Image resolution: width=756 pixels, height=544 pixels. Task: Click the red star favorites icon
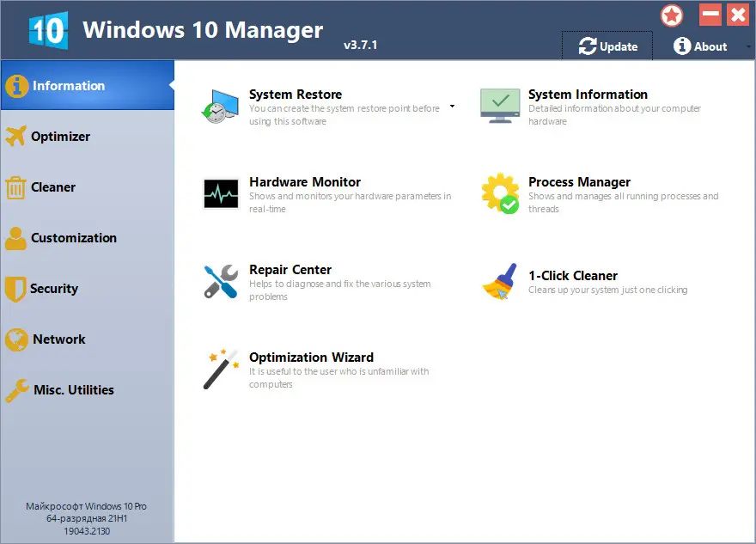(x=672, y=16)
